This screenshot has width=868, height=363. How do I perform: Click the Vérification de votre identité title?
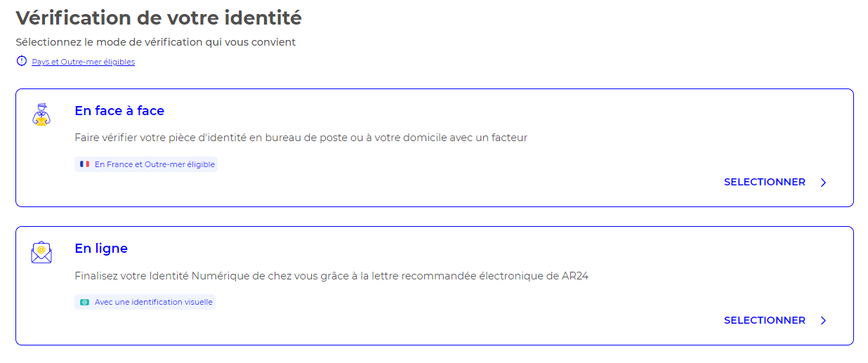159,18
